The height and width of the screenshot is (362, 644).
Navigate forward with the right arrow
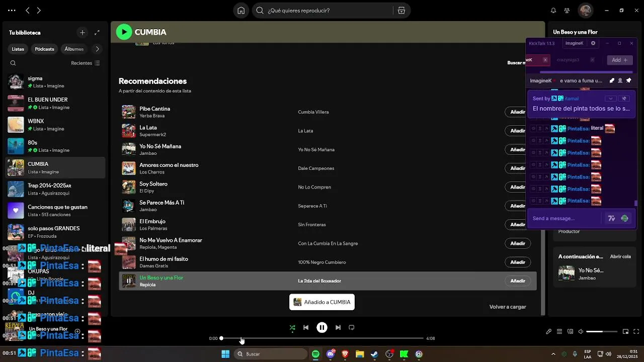[x=39, y=11]
